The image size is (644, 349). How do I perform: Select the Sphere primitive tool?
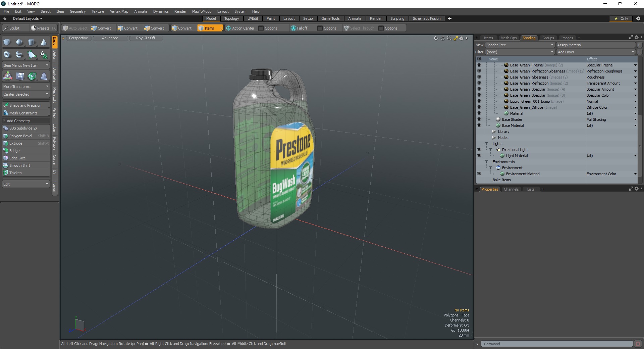click(x=19, y=42)
